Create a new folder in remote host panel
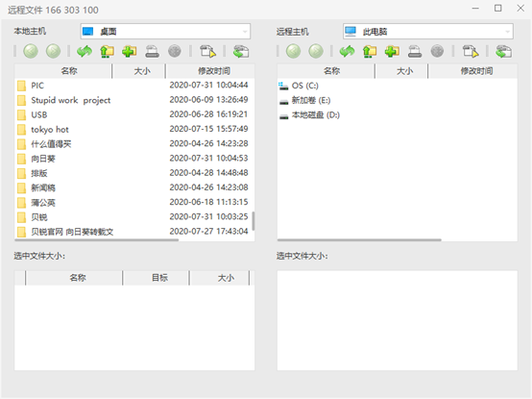This screenshot has height=399, width=532. point(392,51)
